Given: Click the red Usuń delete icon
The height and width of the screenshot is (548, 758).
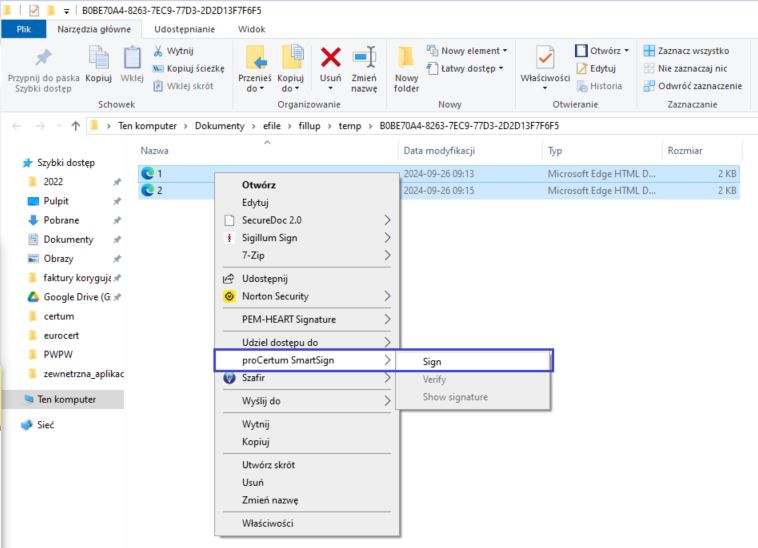Looking at the screenshot, I should 331,58.
